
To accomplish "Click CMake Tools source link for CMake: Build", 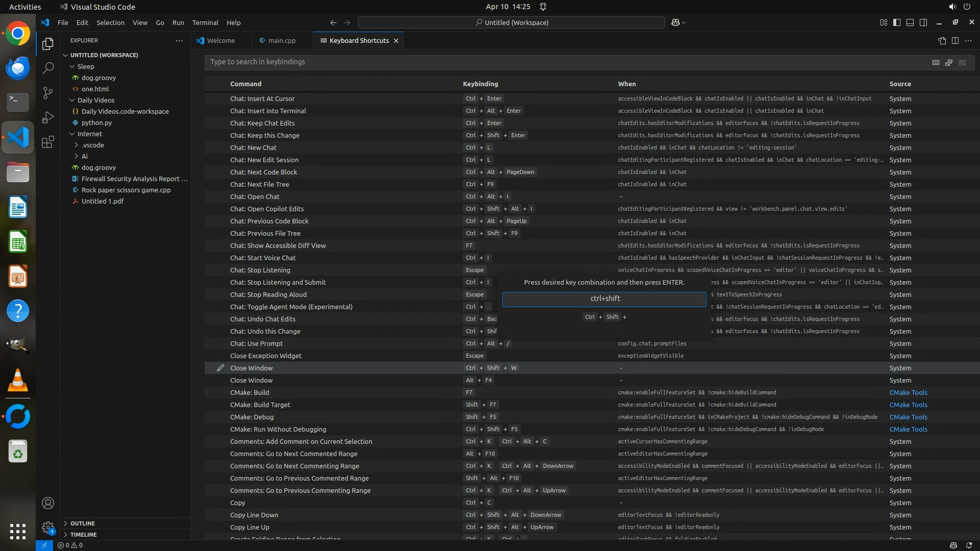I will [x=908, y=392].
